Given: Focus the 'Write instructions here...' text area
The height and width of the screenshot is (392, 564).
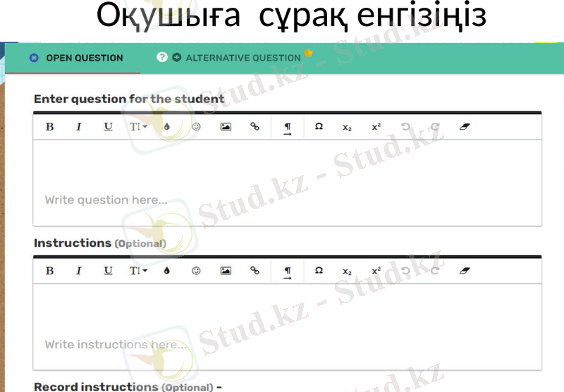Looking at the screenshot, I should (x=287, y=327).
